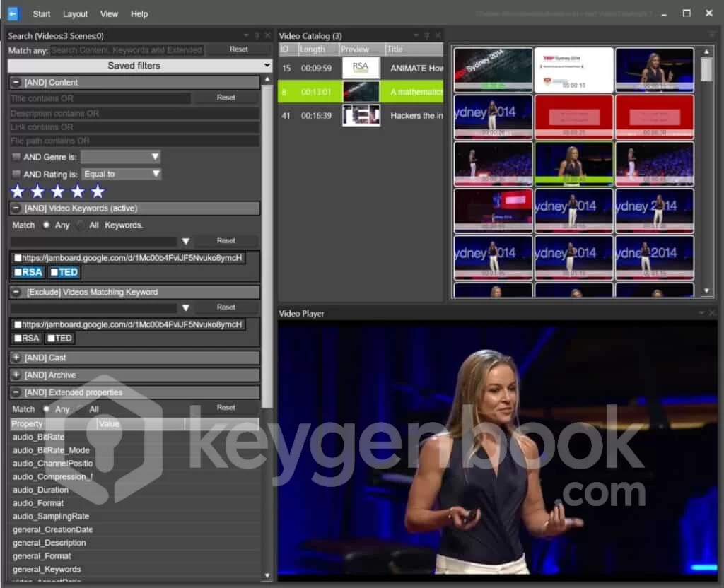Close the Video Catalog panel
Image resolution: width=724 pixels, height=588 pixels.
click(x=438, y=35)
